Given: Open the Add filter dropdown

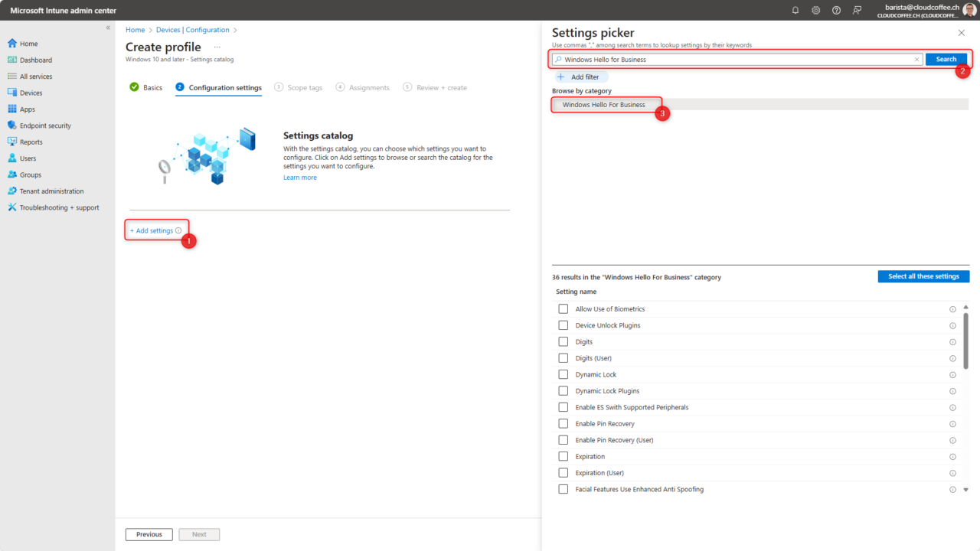Looking at the screenshot, I should 581,77.
